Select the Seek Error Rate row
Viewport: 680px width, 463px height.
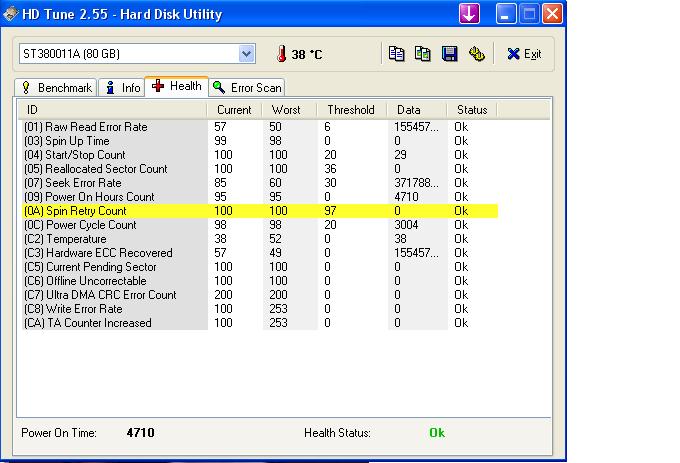[260, 183]
